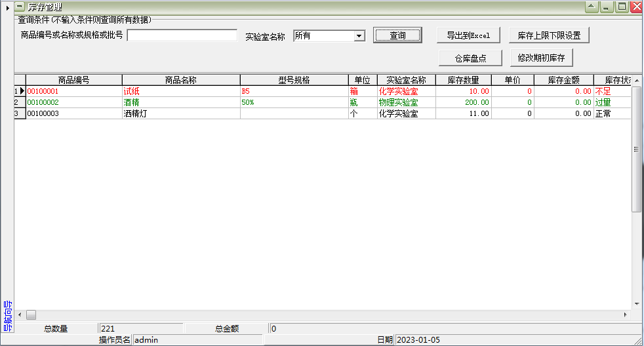Click the window system menu icon beside 库存管理
The height and width of the screenshot is (346, 644).
pos(20,7)
